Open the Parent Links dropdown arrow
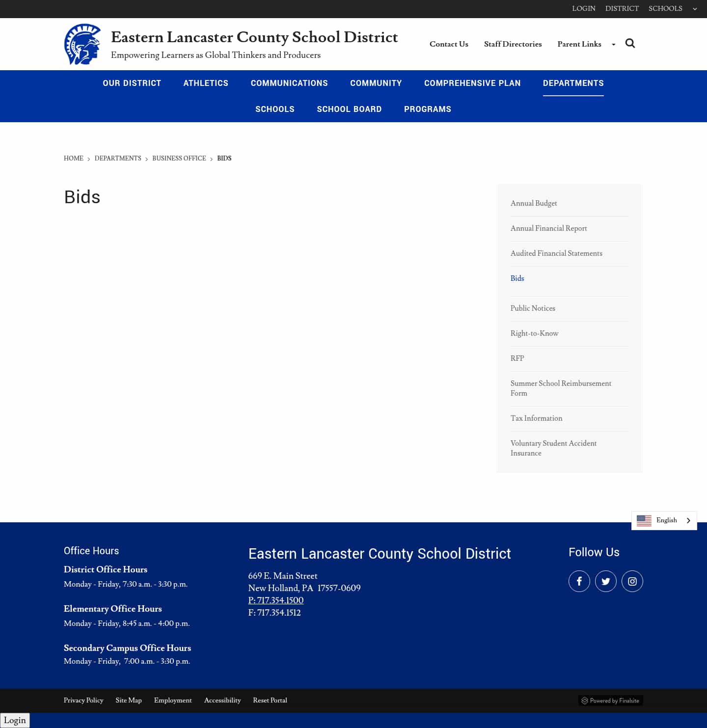Image resolution: width=707 pixels, height=728 pixels. (613, 44)
